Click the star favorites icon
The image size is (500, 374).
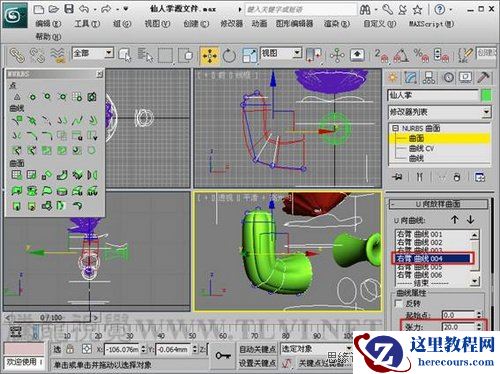(417, 9)
